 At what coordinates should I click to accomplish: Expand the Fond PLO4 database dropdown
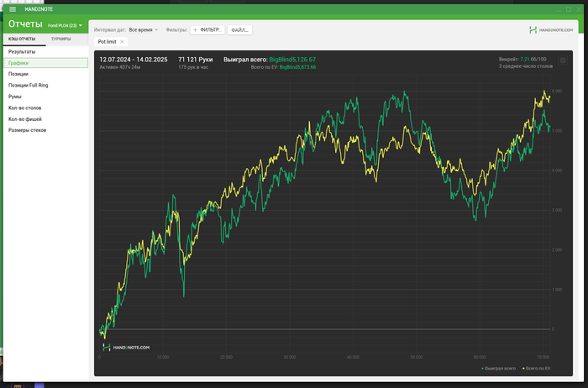tap(66, 26)
